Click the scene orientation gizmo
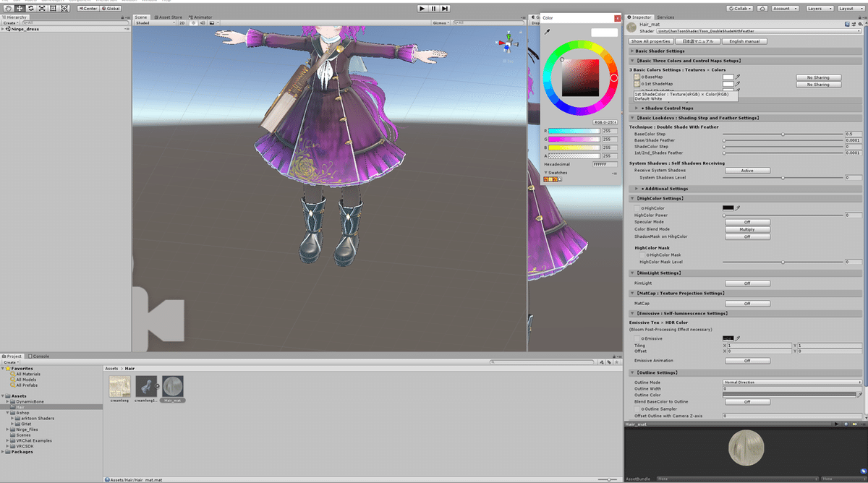Viewport: 868px width, 483px height. click(x=506, y=43)
